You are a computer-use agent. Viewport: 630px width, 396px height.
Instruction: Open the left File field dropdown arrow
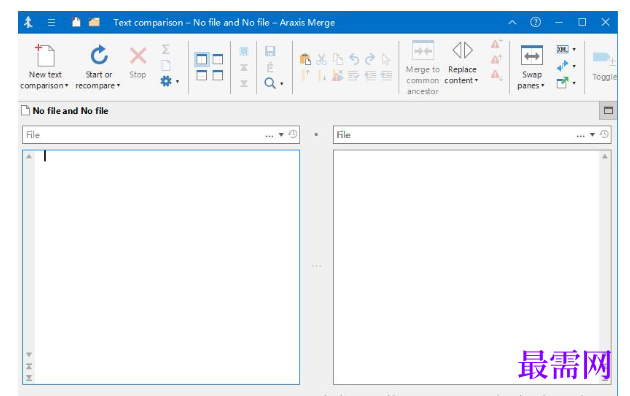point(281,135)
